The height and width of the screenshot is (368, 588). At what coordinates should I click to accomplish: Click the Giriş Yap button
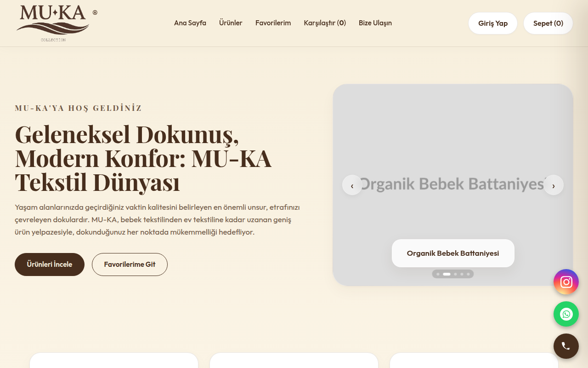tap(493, 23)
